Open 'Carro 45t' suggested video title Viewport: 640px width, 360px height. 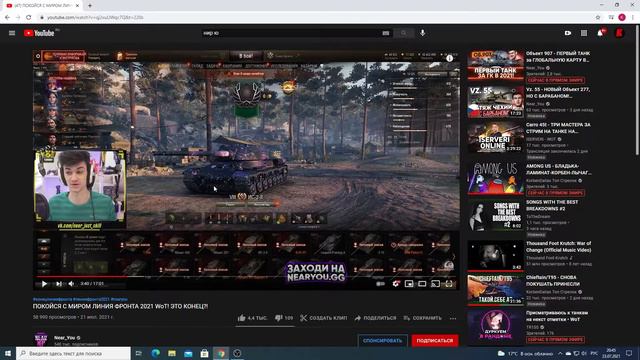point(558,128)
